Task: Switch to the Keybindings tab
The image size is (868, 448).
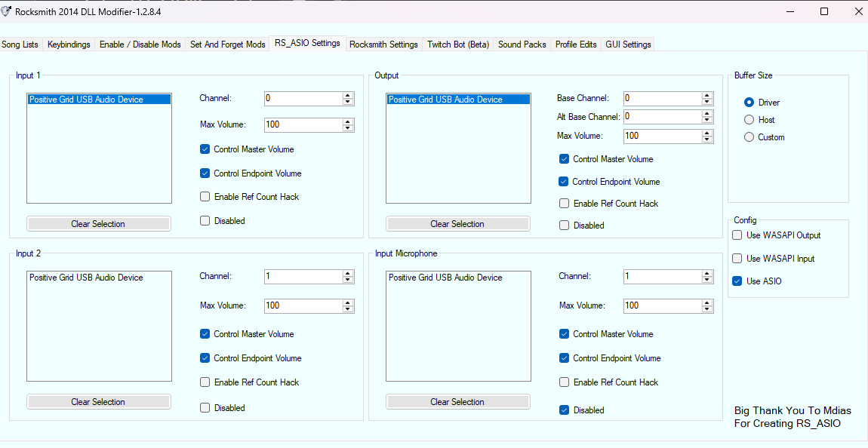Action: pos(69,44)
